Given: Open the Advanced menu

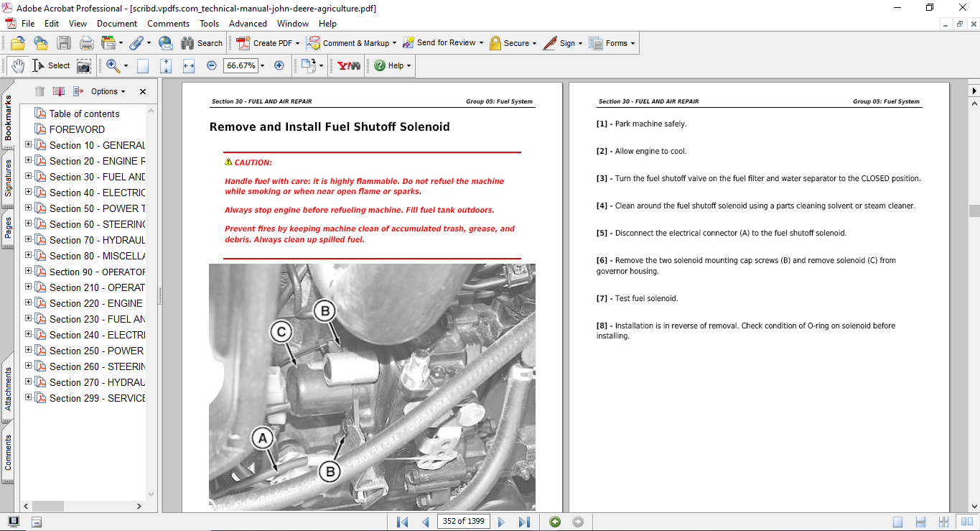Looking at the screenshot, I should (248, 23).
